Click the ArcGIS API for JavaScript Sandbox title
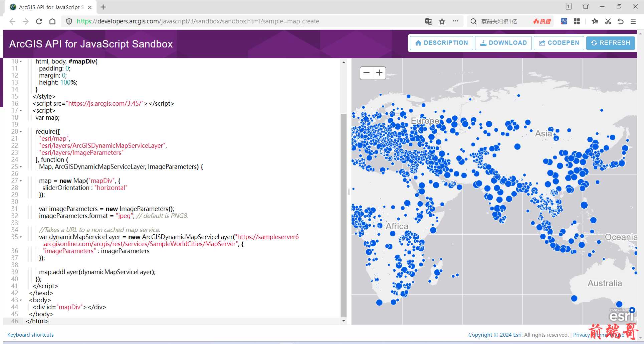The height and width of the screenshot is (344, 644). pos(91,44)
